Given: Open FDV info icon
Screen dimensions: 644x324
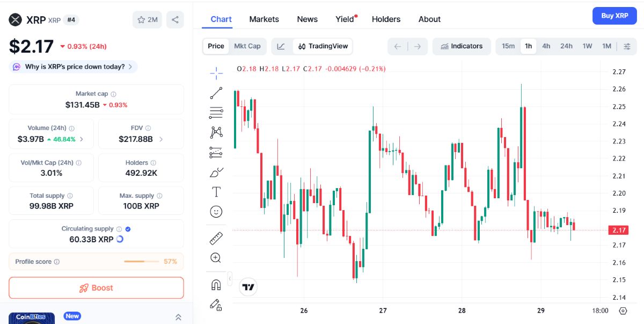Looking at the screenshot, I should tap(148, 128).
